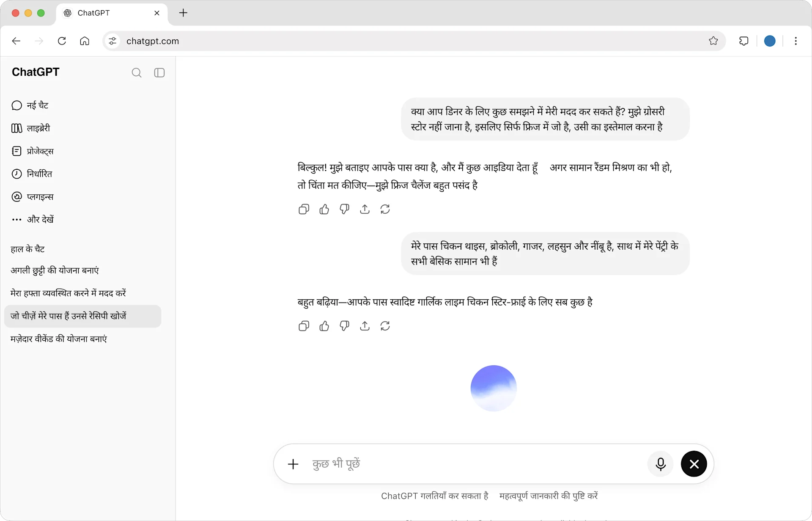Open search in the ChatGPT sidebar

(x=136, y=73)
